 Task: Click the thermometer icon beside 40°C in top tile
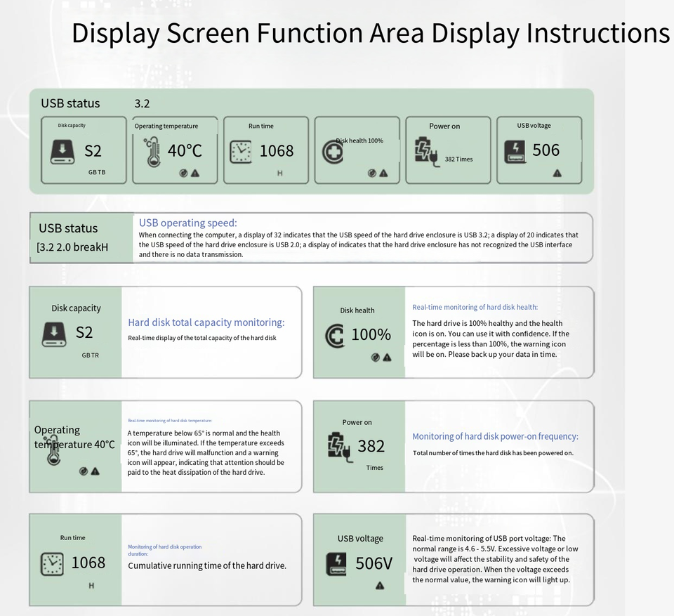(x=152, y=152)
